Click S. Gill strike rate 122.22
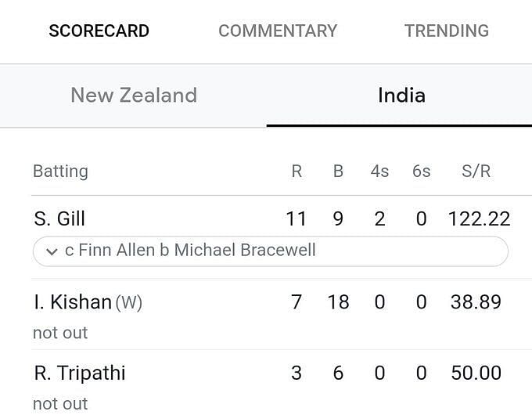The image size is (532, 415). 479,218
